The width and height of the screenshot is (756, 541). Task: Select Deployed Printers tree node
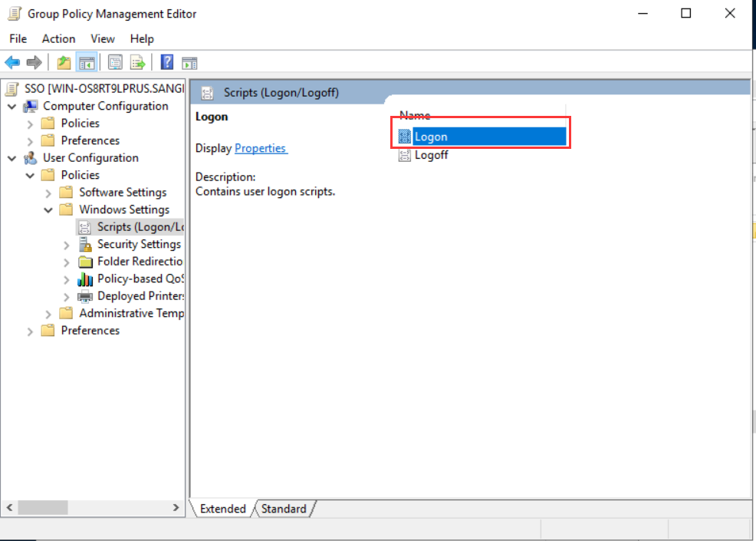(x=140, y=296)
